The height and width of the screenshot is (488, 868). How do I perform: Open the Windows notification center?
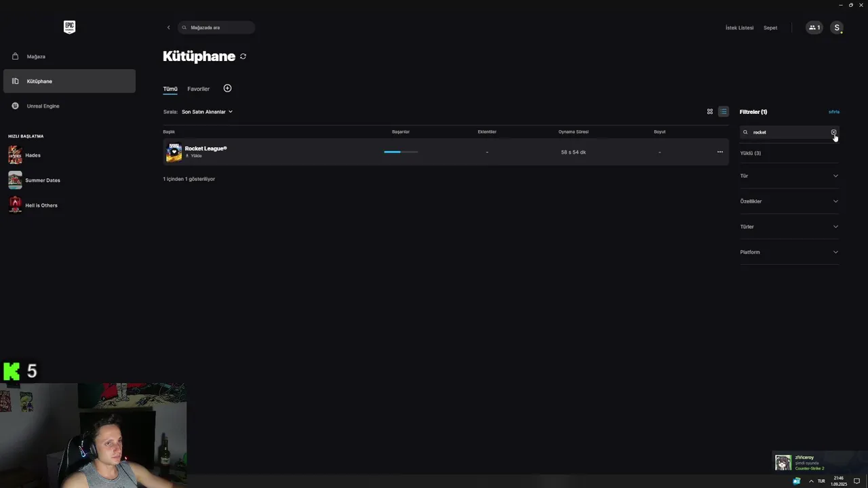tap(856, 481)
